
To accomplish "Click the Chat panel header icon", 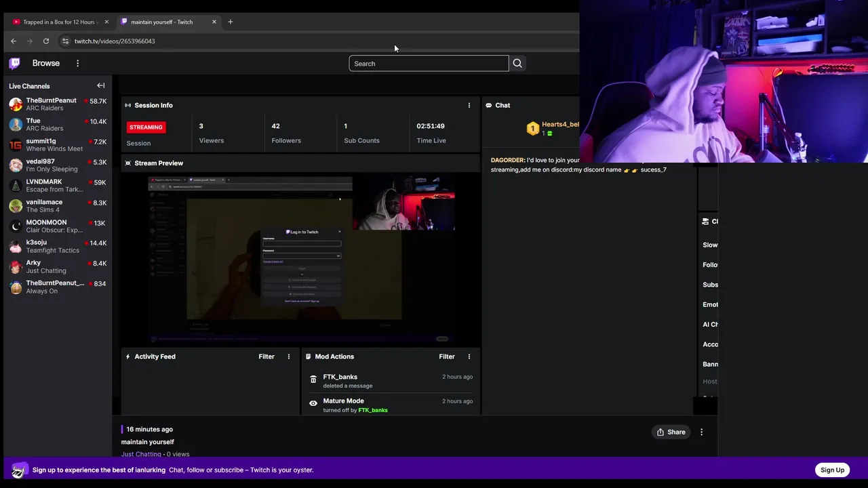I will pyautogui.click(x=488, y=105).
